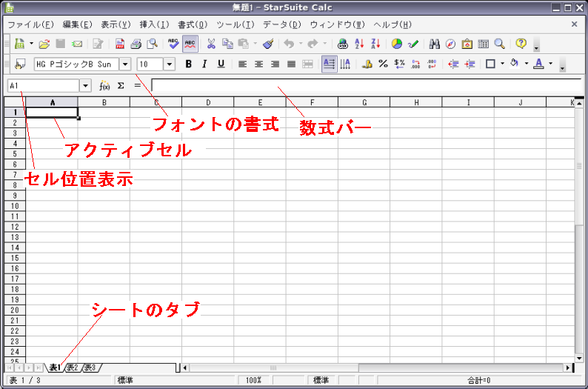Screen dimensions: 588x389
Task: Click the Undo arrow icon
Action: (289, 44)
